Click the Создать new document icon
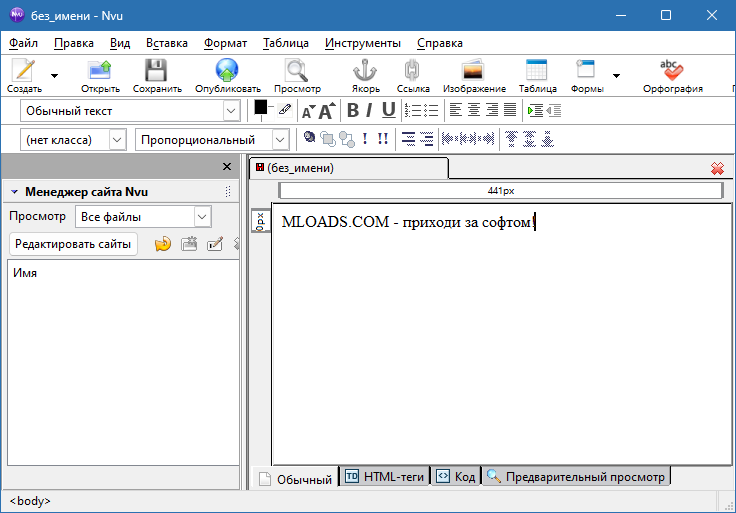The height and width of the screenshot is (513, 736). point(24,70)
